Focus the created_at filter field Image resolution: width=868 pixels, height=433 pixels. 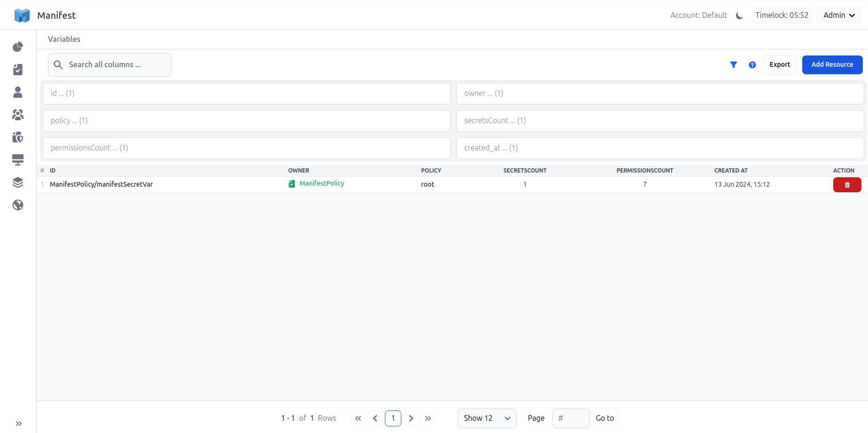[x=660, y=148]
